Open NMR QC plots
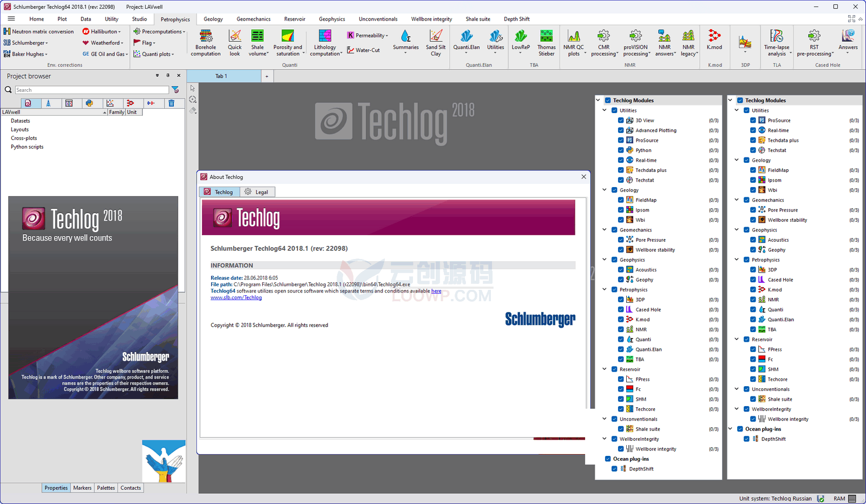The image size is (866, 504). pos(574,43)
